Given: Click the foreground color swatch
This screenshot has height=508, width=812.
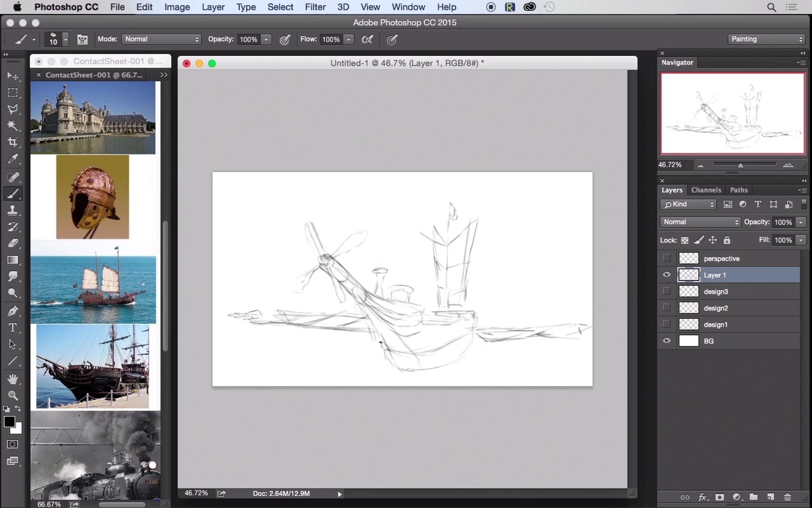Looking at the screenshot, I should click(9, 422).
